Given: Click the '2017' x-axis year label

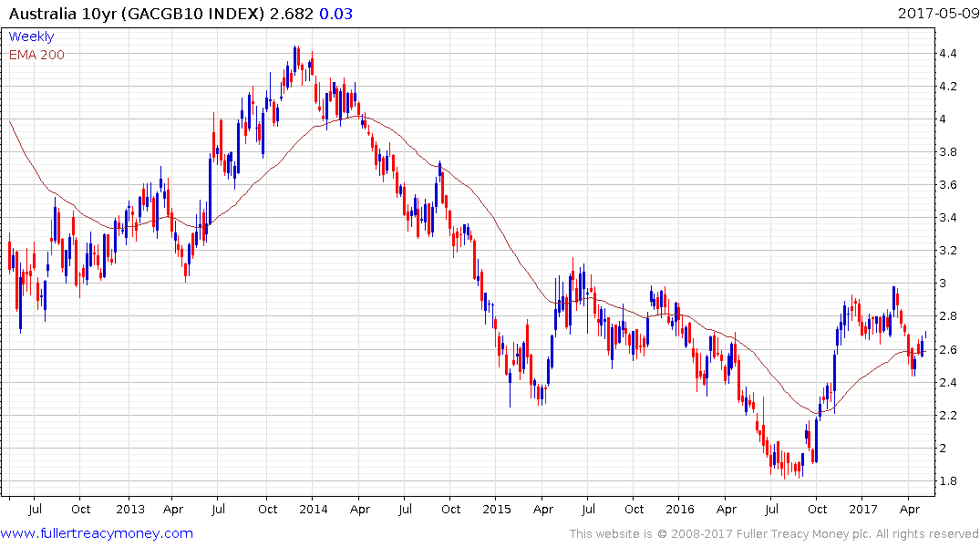Looking at the screenshot, I should pos(863,509).
